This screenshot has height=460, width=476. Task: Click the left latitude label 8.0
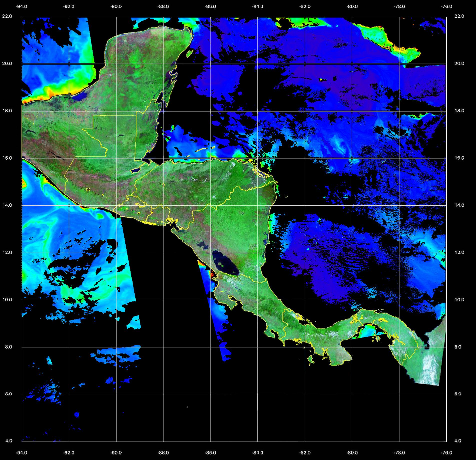7,347
